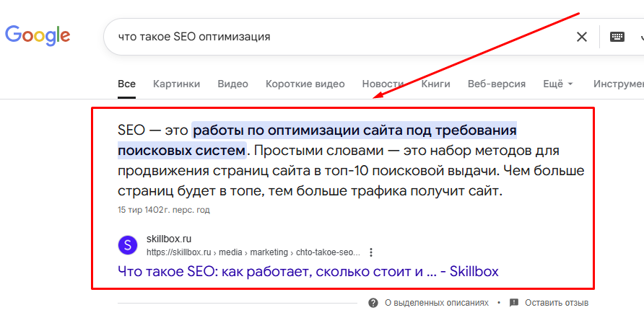The height and width of the screenshot is (336, 644).
Task: Click the text 'страниц будет в топе'
Action: pyautogui.click(x=191, y=191)
